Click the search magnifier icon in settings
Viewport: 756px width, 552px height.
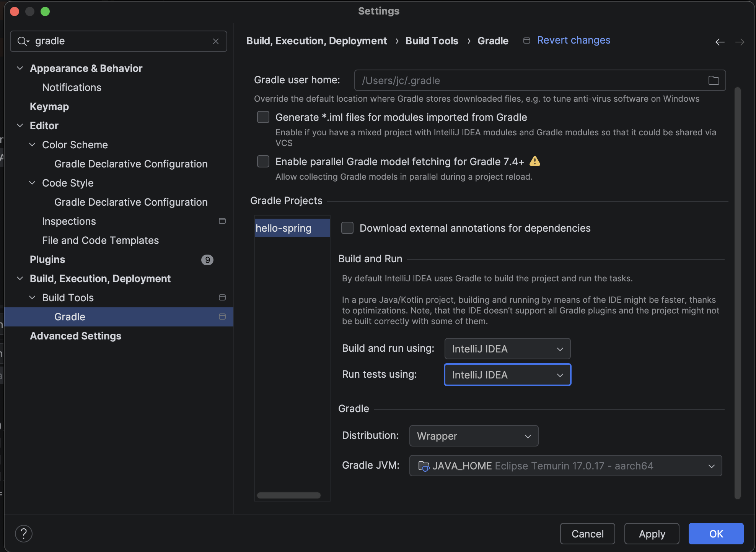pyautogui.click(x=22, y=41)
